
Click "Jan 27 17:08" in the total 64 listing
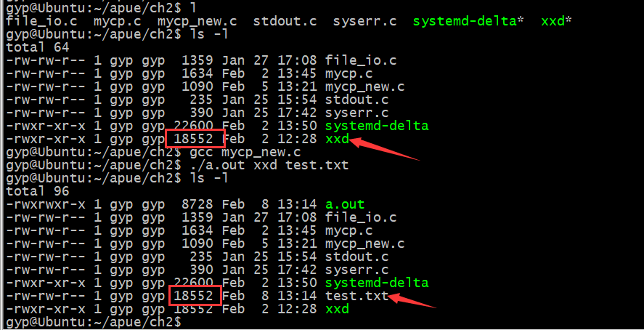coord(269,60)
